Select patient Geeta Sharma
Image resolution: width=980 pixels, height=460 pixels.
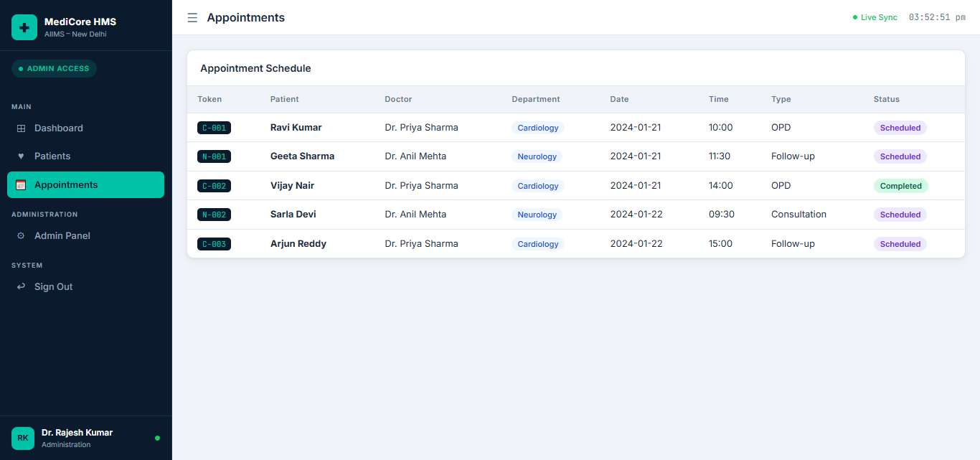tap(302, 156)
